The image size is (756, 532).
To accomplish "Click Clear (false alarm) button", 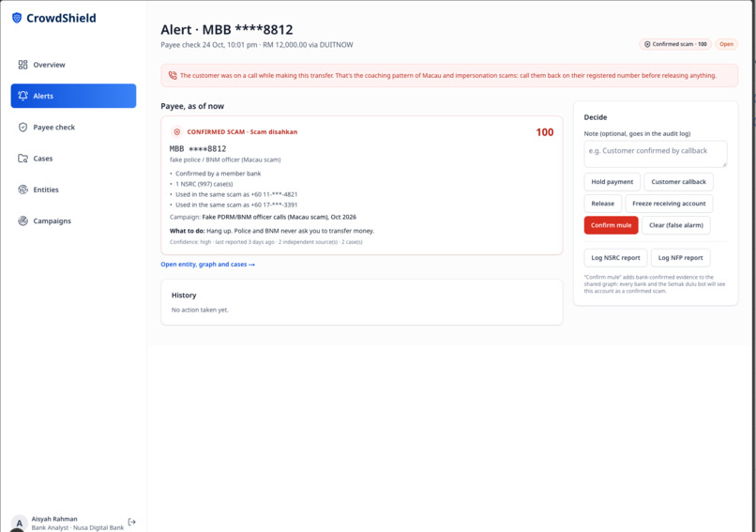I will pos(676,225).
